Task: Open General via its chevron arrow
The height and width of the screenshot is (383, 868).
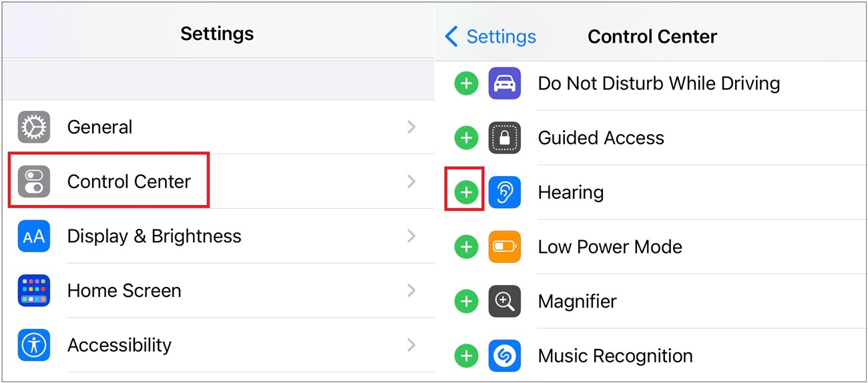Action: (x=411, y=127)
